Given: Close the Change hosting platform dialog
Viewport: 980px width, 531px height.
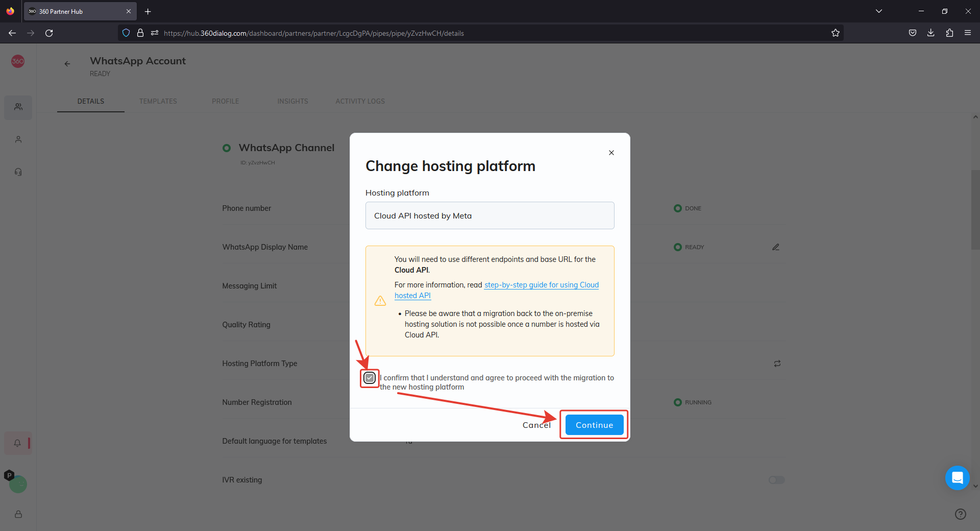Looking at the screenshot, I should (611, 153).
